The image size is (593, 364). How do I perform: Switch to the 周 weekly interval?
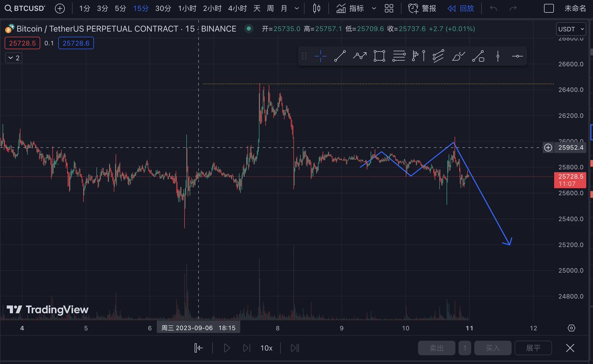point(270,8)
